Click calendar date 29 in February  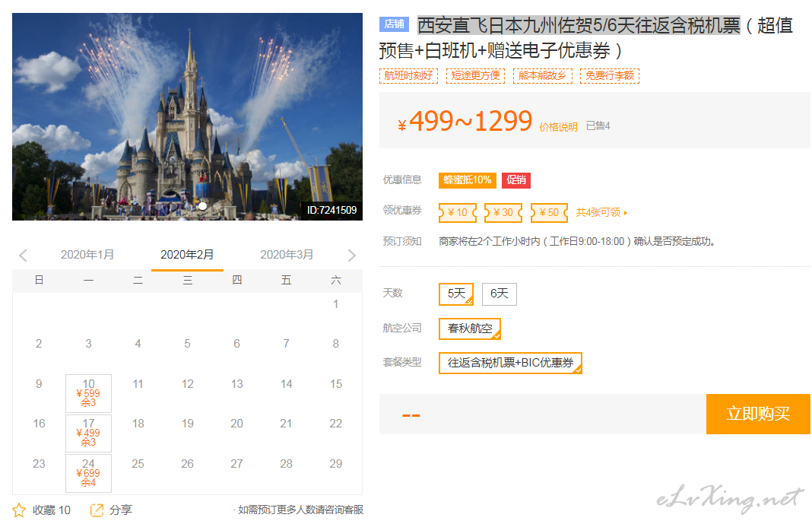[335, 463]
